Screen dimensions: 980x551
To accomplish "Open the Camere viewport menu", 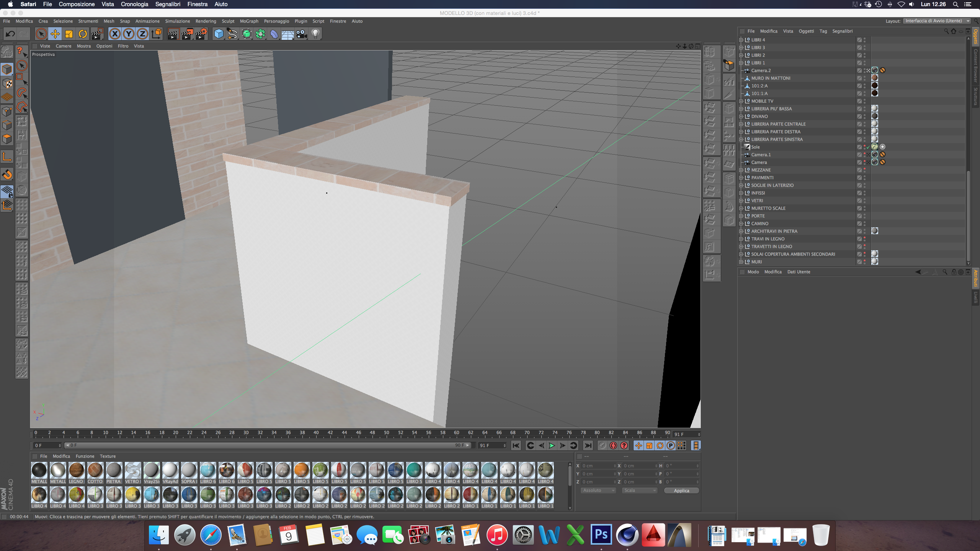I will (x=63, y=46).
